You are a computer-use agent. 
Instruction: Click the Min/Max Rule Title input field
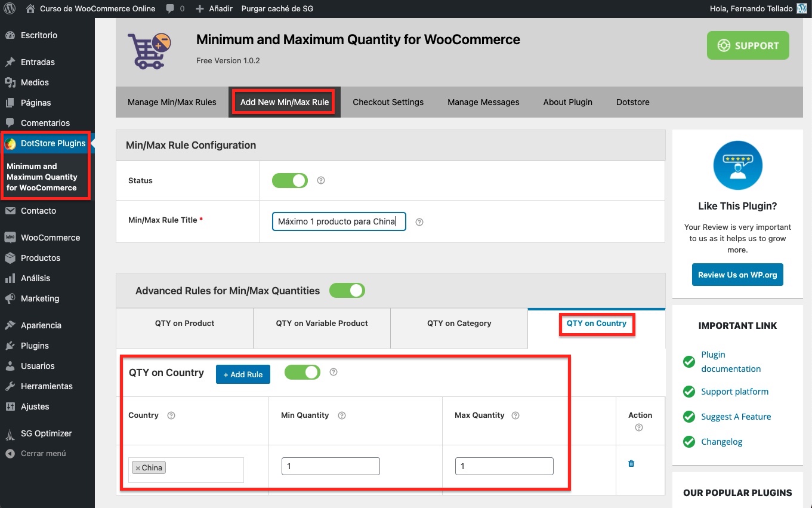pyautogui.click(x=339, y=221)
